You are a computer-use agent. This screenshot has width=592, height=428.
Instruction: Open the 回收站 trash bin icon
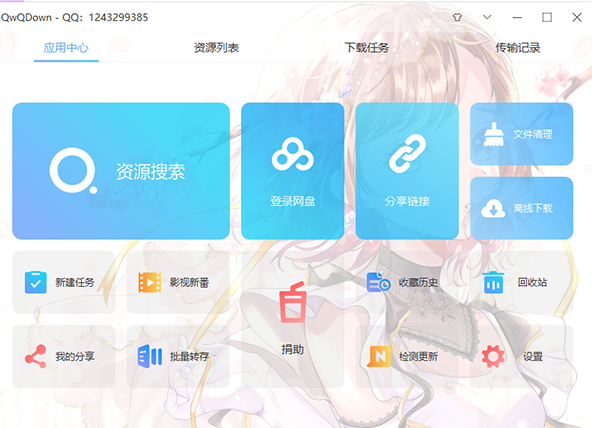pyautogui.click(x=493, y=282)
